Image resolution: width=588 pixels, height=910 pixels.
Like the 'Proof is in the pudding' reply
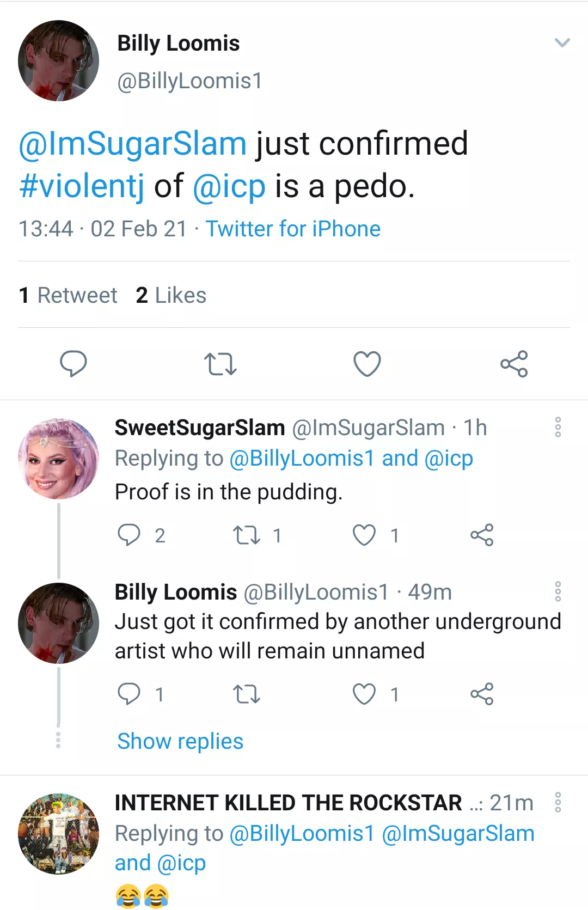click(364, 535)
